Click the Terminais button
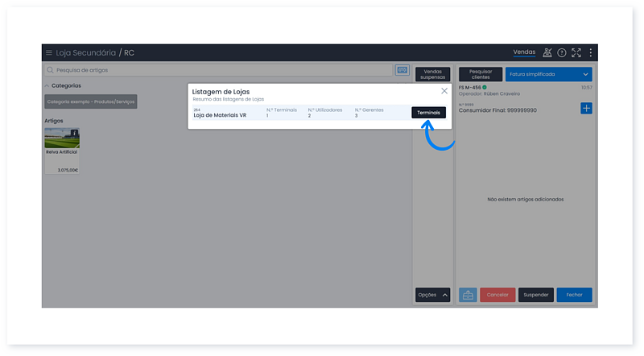644x356 pixels. [x=428, y=113]
